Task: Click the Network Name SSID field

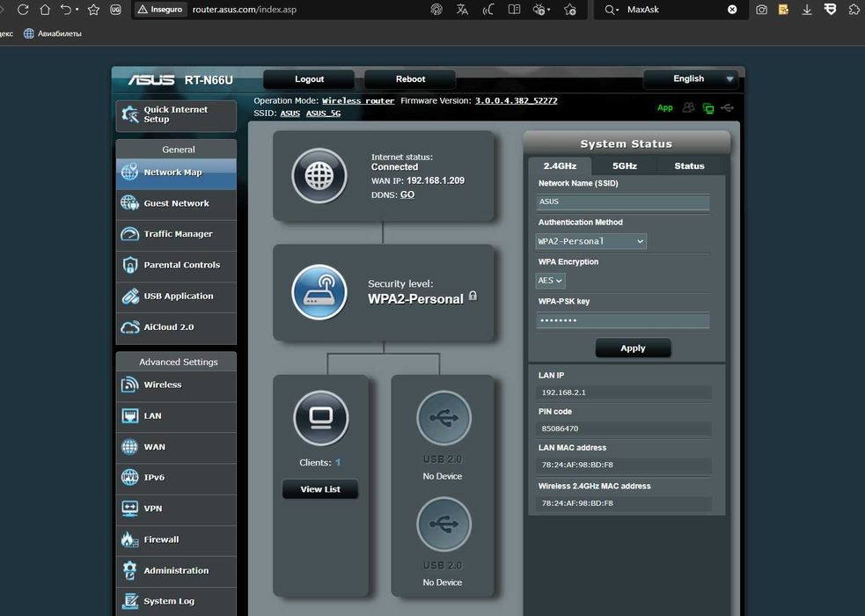Action: (622, 202)
